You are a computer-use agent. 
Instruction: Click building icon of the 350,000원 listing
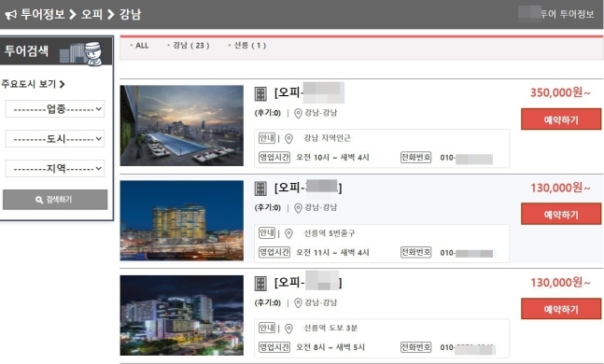pos(260,93)
